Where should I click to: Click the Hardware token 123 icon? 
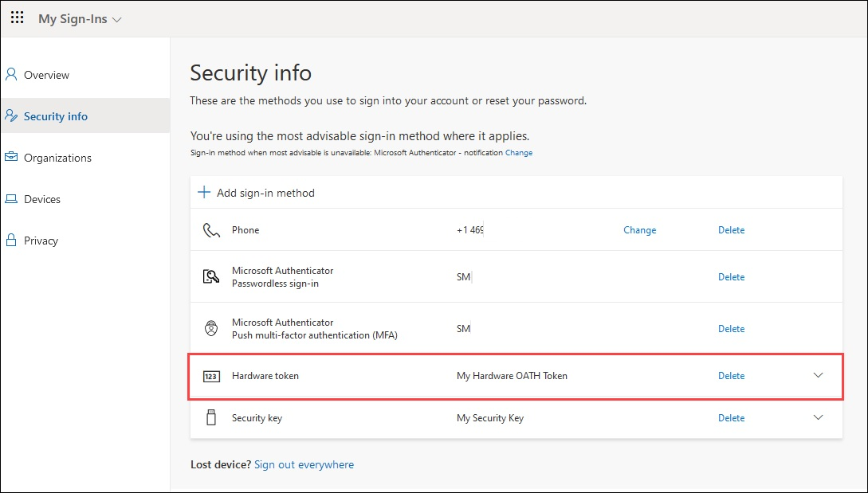point(210,375)
